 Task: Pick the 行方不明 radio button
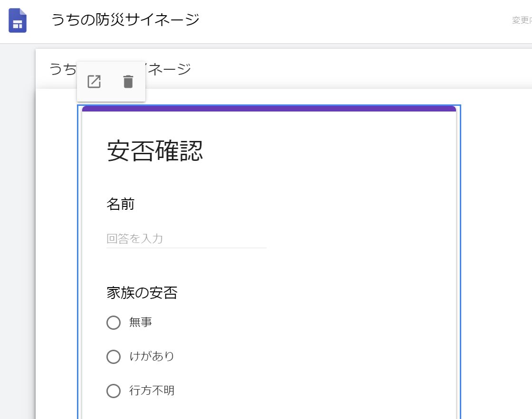point(114,391)
